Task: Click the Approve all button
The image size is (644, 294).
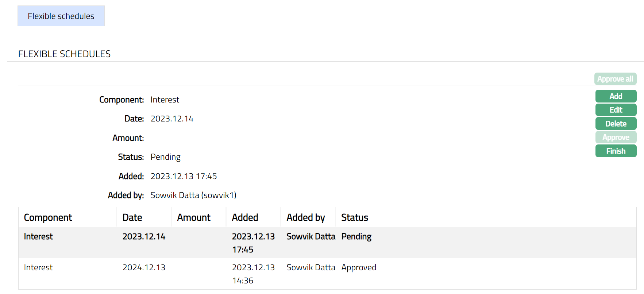Action: [615, 79]
